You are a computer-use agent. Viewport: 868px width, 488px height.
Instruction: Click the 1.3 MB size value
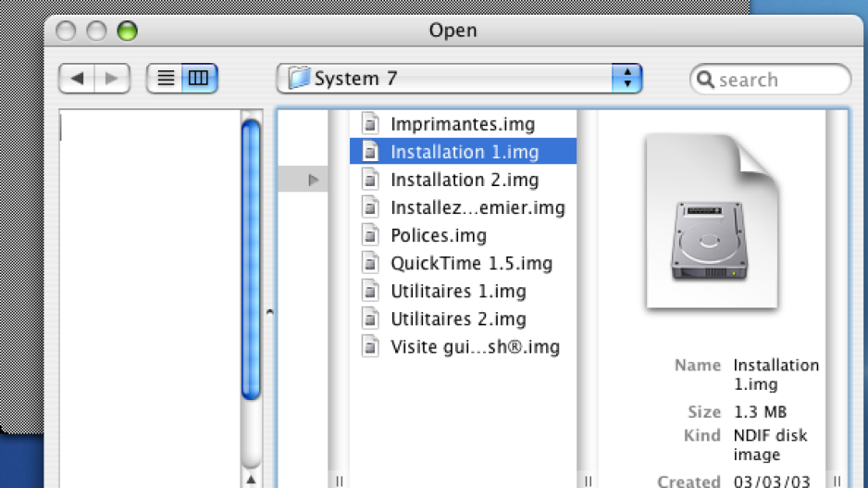tap(760, 411)
